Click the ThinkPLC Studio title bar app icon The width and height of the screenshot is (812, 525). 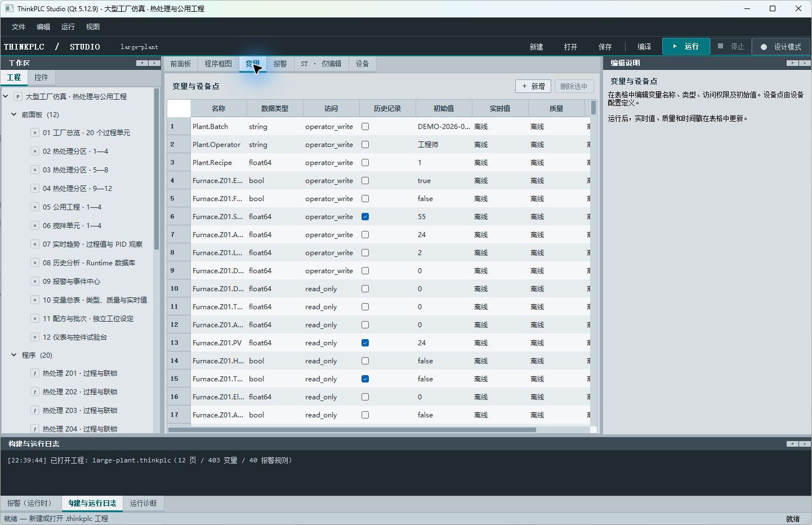pyautogui.click(x=9, y=8)
